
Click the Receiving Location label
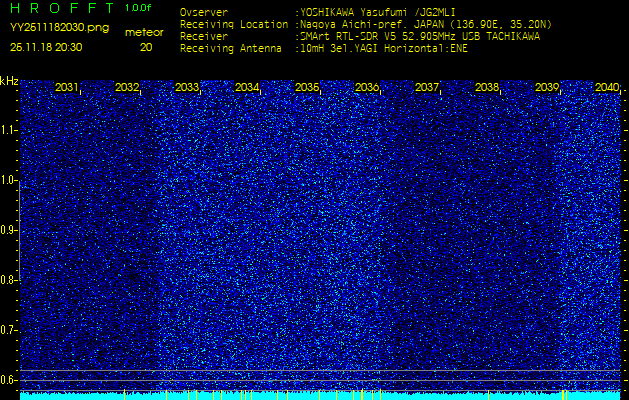coord(234,24)
